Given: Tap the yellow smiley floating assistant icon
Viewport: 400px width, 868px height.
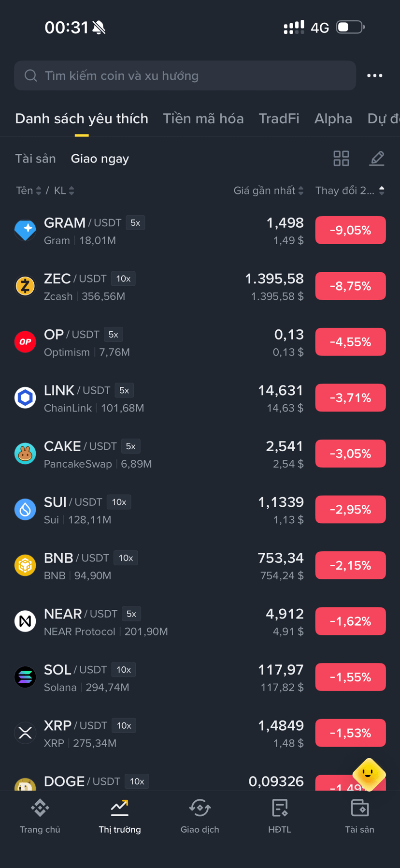Looking at the screenshot, I should click(369, 775).
